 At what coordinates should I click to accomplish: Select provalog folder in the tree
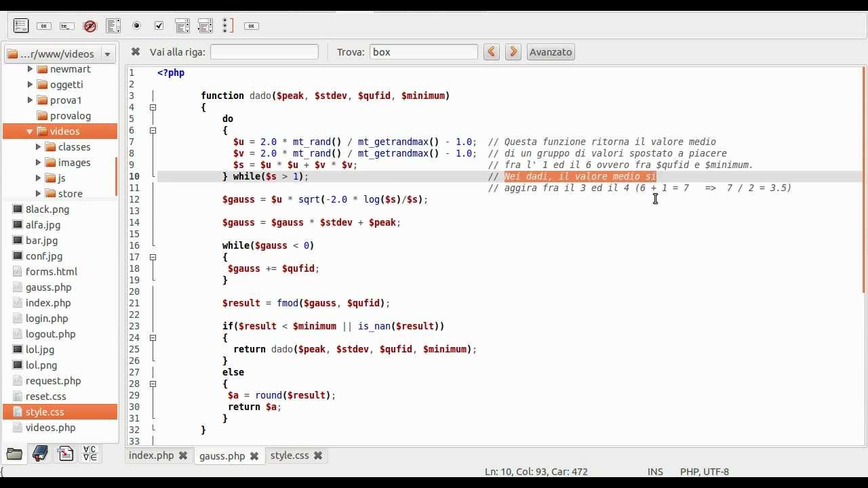tap(70, 116)
